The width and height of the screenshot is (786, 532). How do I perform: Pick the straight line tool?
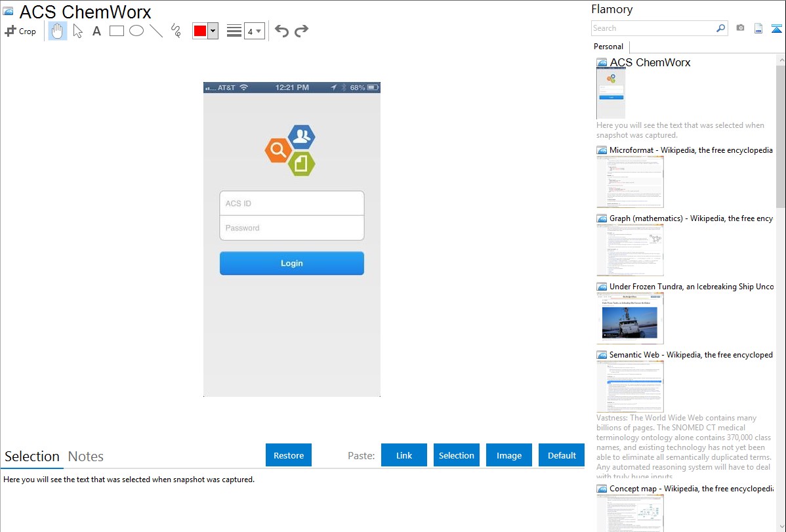(x=156, y=31)
